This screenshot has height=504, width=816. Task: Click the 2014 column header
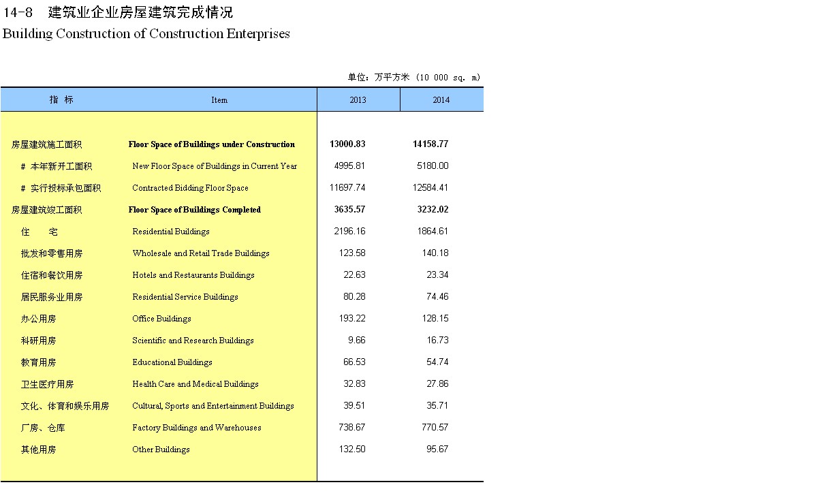pos(441,100)
